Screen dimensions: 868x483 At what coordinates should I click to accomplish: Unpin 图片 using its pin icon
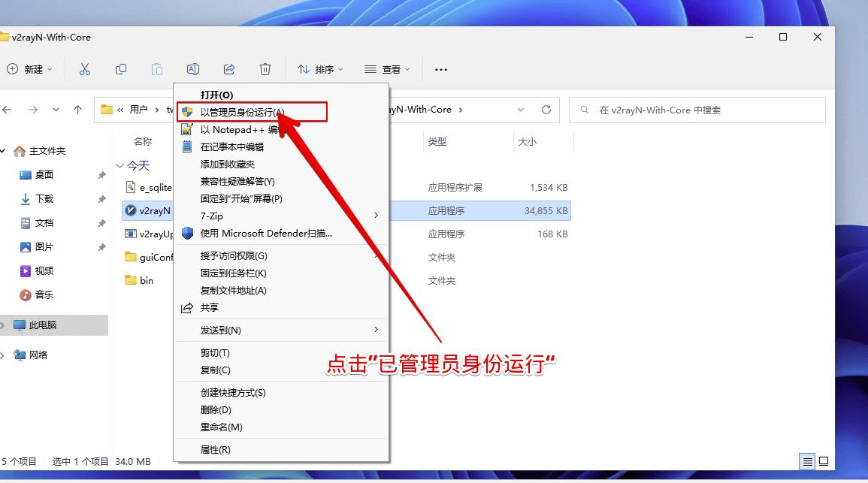pos(102,246)
